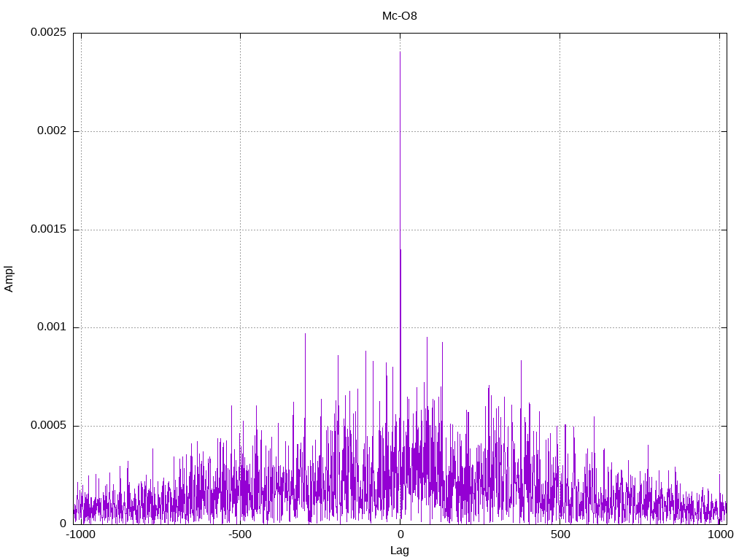The image size is (747, 560).
Task: Click the x-axis tick label -500
Action: tap(239, 534)
